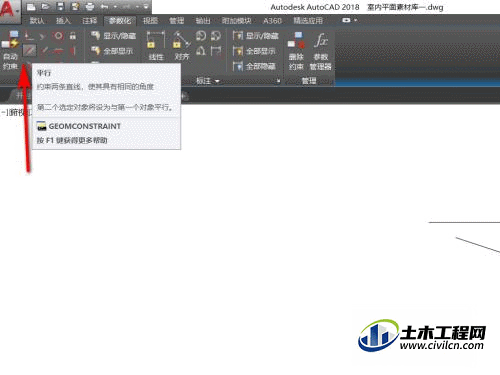Click the 对齐 aligned dimensional constraint icon
Viewport: 500px width, 375px height.
(182, 46)
